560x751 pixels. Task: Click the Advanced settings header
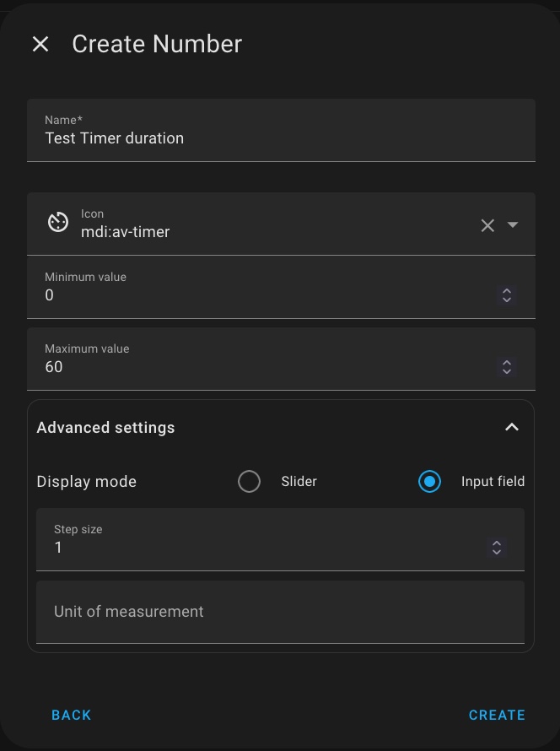[281, 427]
